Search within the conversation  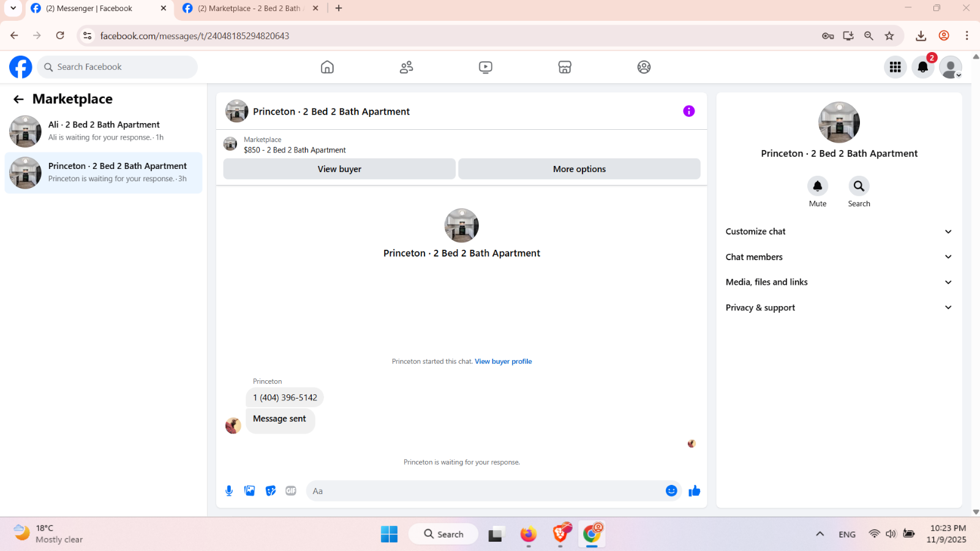859,186
